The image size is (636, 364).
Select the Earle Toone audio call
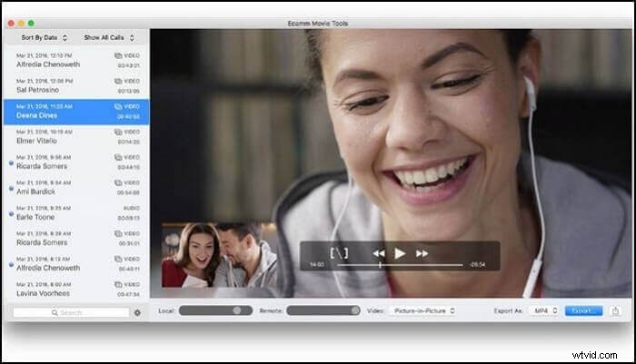[76, 213]
